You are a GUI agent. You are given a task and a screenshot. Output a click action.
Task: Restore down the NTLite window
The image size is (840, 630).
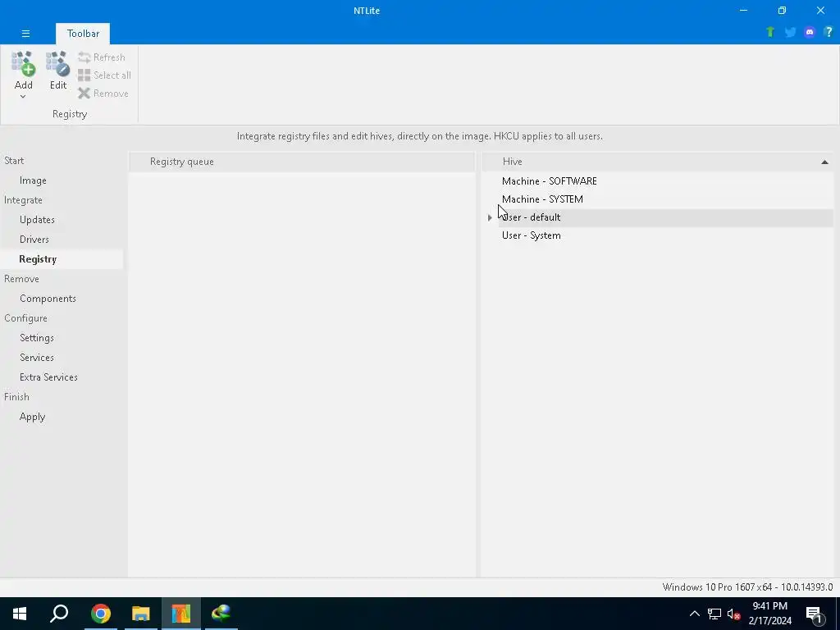782,11
